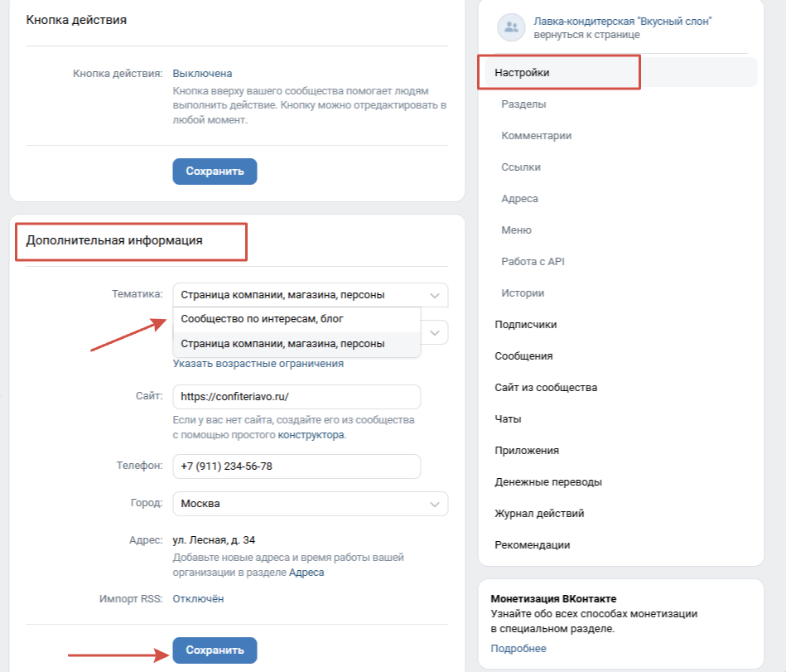Save the Дополнительная информация section
786x672 pixels.
pyautogui.click(x=215, y=650)
